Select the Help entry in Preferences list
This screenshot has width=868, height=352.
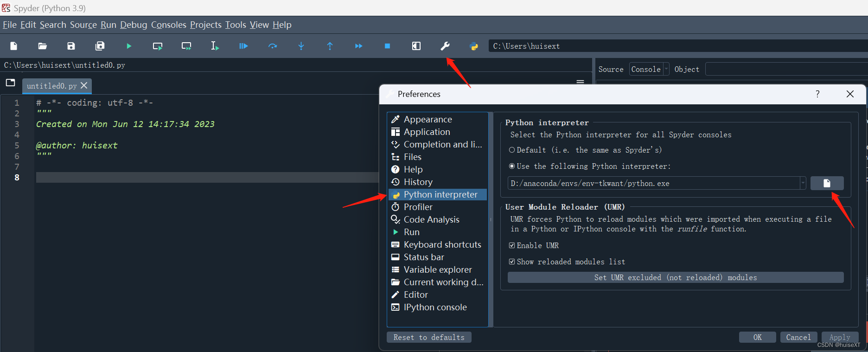(x=438, y=169)
